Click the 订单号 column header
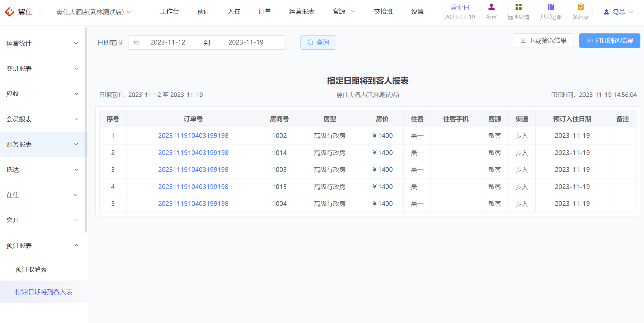Image resolution: width=644 pixels, height=323 pixels. [x=193, y=119]
